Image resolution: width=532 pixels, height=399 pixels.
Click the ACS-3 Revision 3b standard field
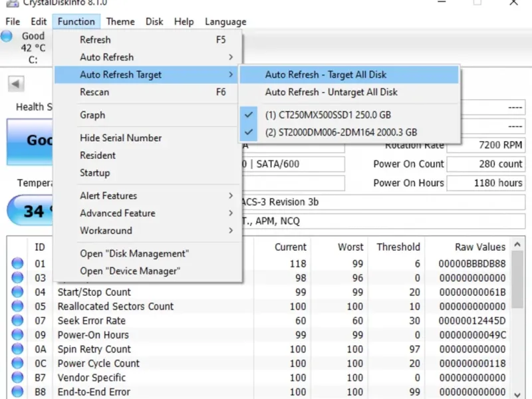coord(384,202)
